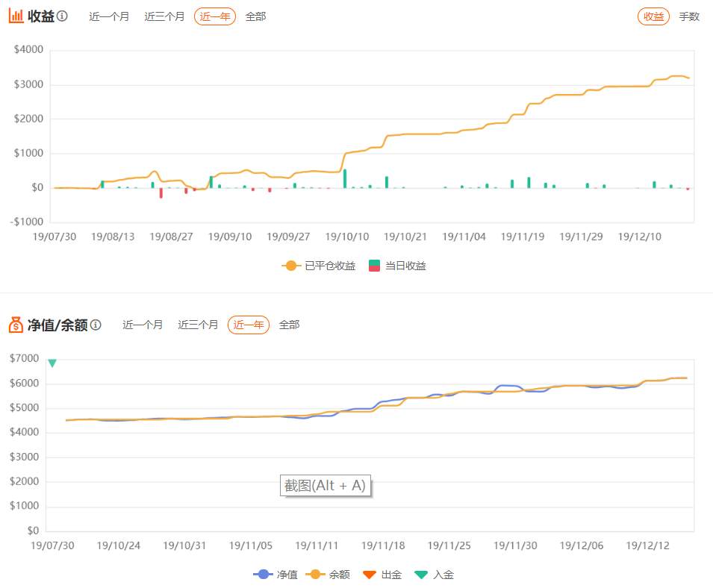713x588 pixels.
Task: Switch 收益 chart to 收益 view
Action: tap(653, 17)
